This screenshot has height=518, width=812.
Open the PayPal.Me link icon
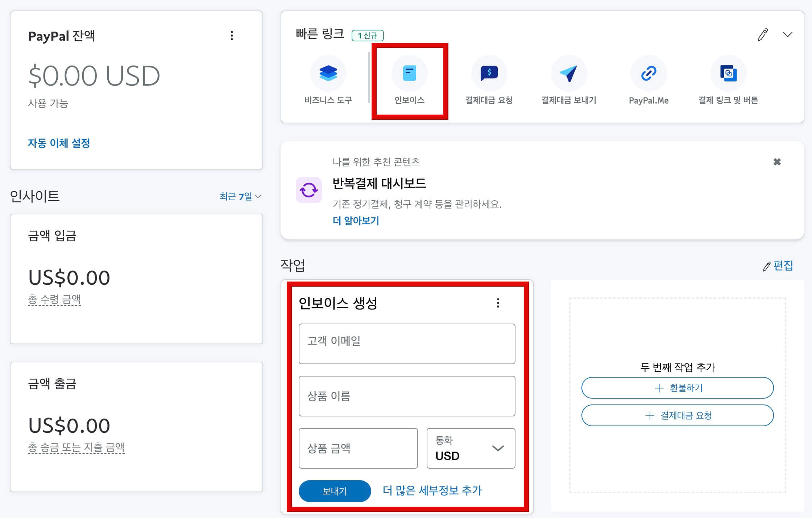pos(649,73)
